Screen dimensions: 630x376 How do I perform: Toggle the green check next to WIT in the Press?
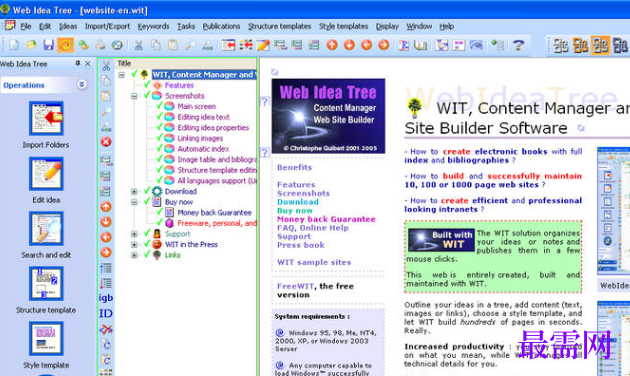147,244
